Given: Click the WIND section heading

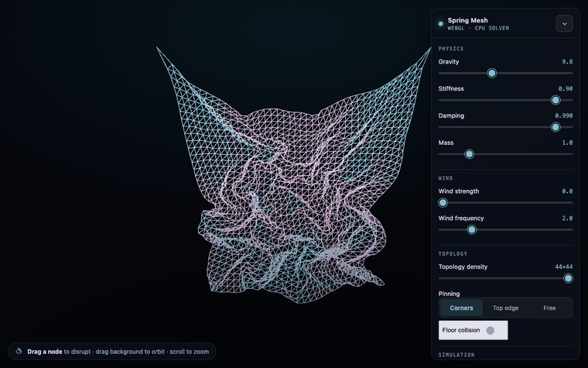Looking at the screenshot, I should click(x=446, y=178).
